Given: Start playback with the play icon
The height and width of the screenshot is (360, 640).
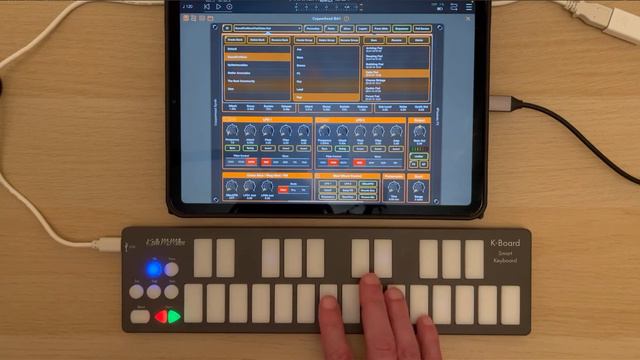Looking at the screenshot, I should click(218, 7).
